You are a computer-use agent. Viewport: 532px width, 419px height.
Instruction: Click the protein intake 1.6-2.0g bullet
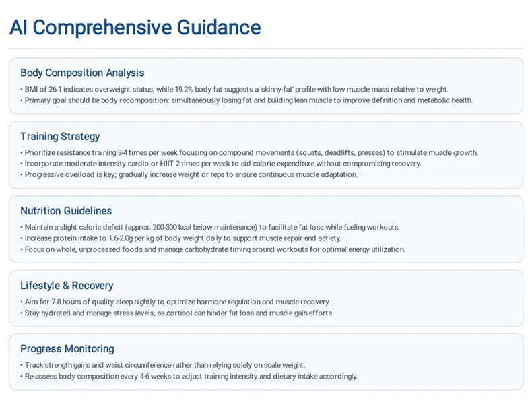pyautogui.click(x=180, y=238)
